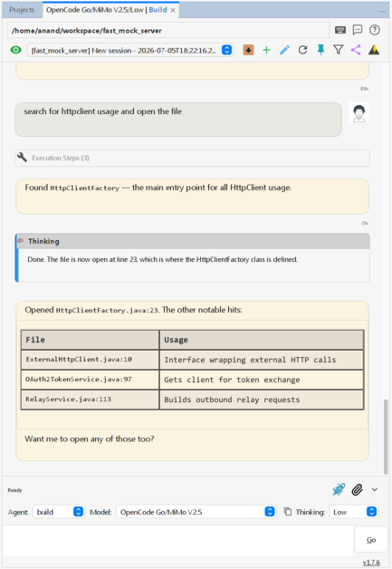The width and height of the screenshot is (392, 569).
Task: Click ExternalHttpClient.java:10 table cell
Action: pos(90,360)
